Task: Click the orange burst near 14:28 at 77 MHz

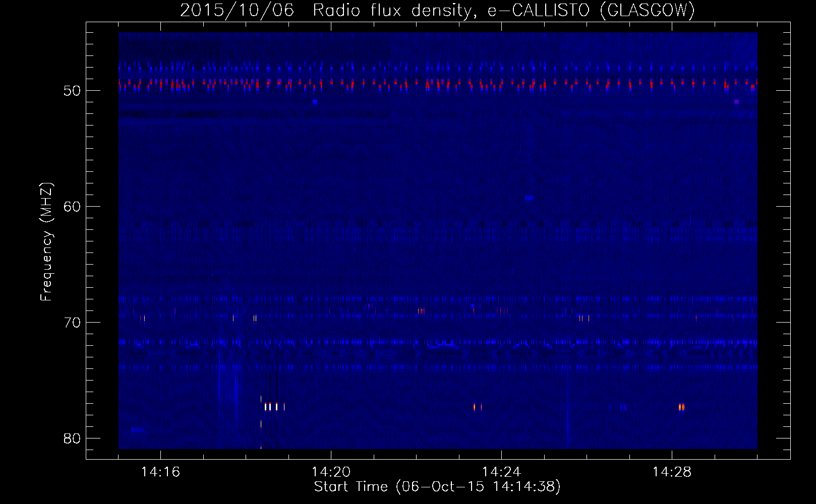Action: 681,407
